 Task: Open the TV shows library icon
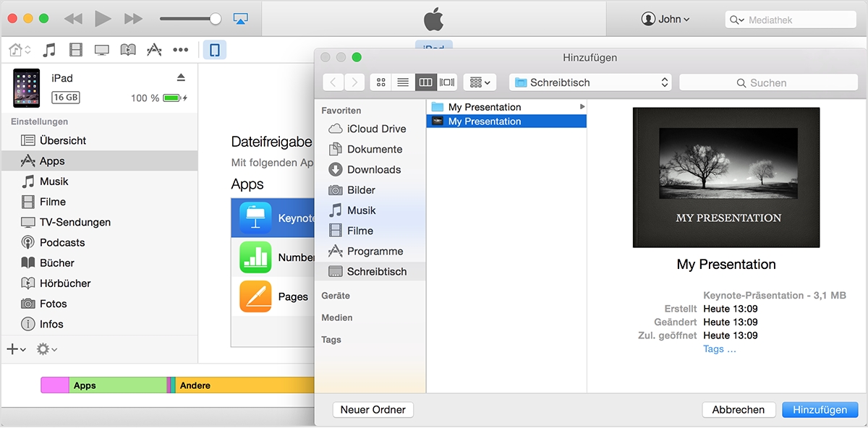pos(102,50)
